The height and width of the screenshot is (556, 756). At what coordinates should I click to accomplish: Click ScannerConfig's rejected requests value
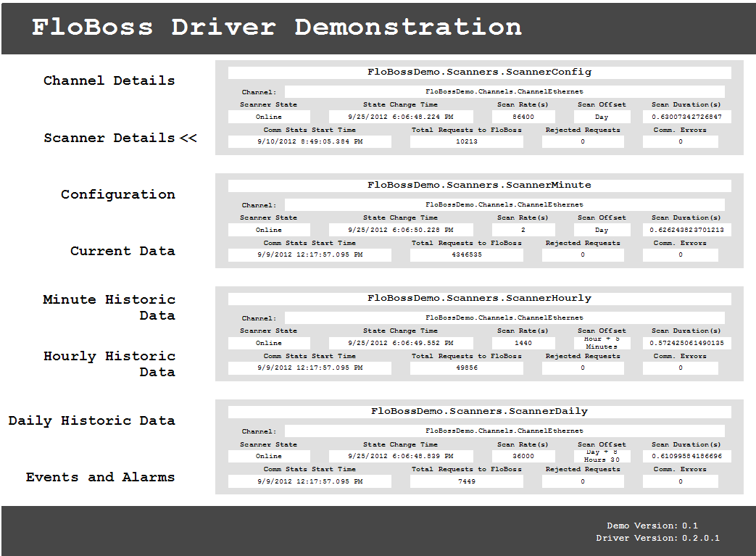point(583,142)
